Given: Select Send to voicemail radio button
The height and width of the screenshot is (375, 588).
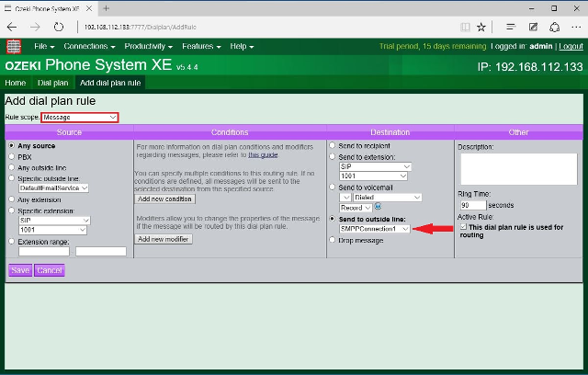Looking at the screenshot, I should point(333,187).
